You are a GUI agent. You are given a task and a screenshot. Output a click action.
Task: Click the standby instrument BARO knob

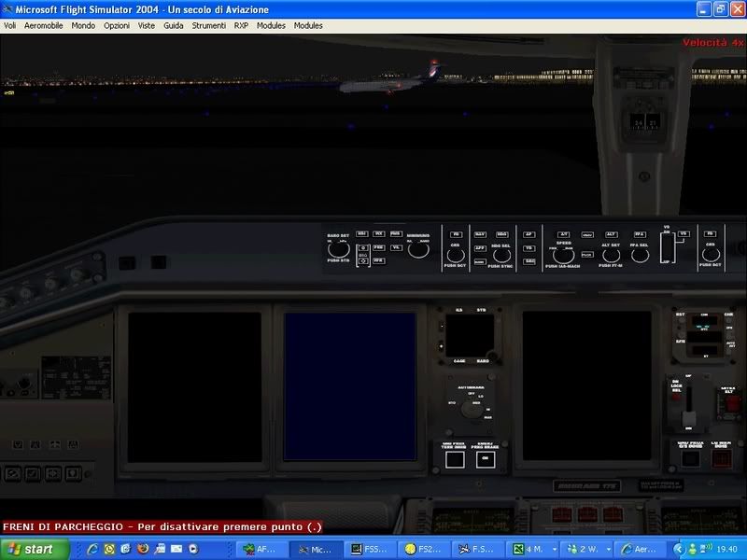pos(493,356)
